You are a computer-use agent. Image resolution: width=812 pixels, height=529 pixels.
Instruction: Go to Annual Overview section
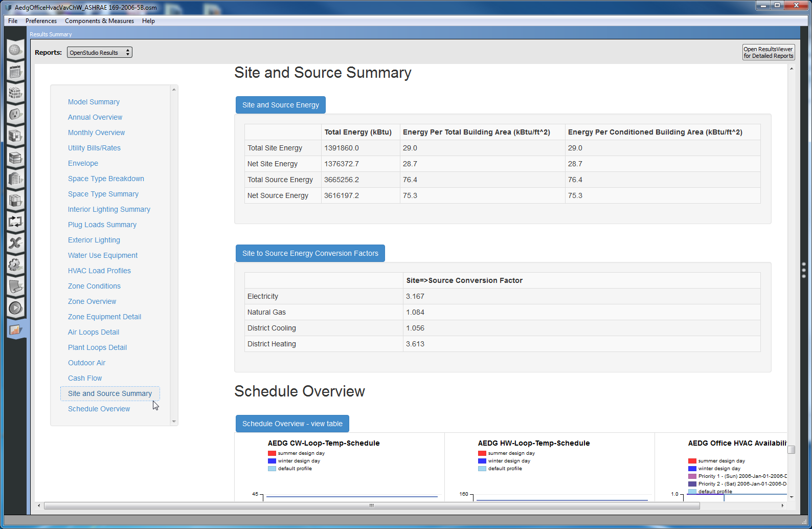coord(95,117)
